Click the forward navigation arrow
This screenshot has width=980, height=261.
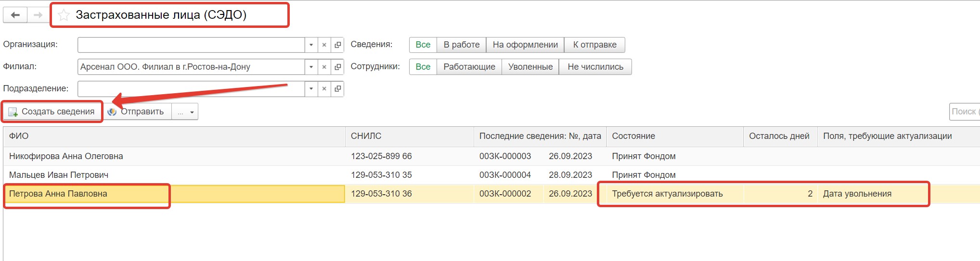38,15
